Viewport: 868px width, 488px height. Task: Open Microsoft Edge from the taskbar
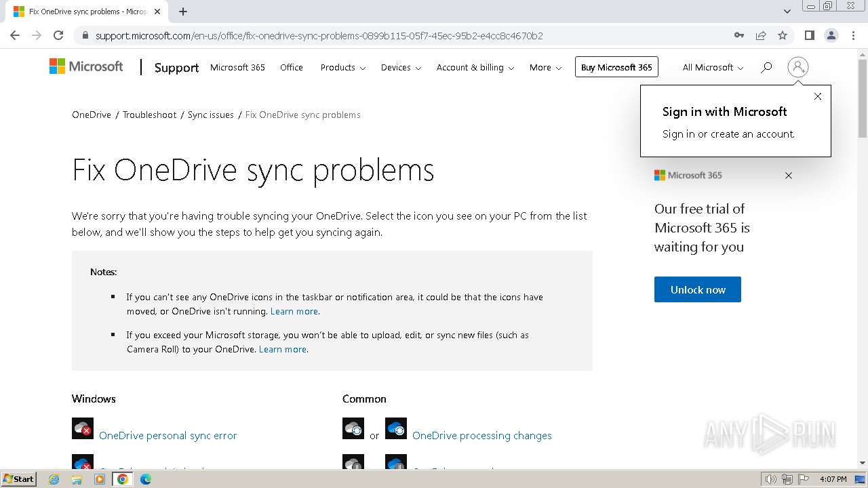(x=146, y=479)
